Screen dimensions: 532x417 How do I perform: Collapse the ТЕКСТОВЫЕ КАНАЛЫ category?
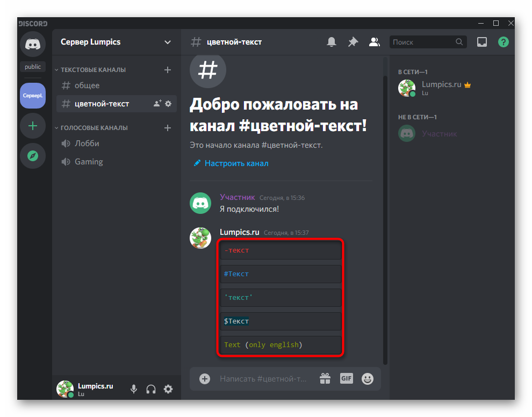(92, 70)
